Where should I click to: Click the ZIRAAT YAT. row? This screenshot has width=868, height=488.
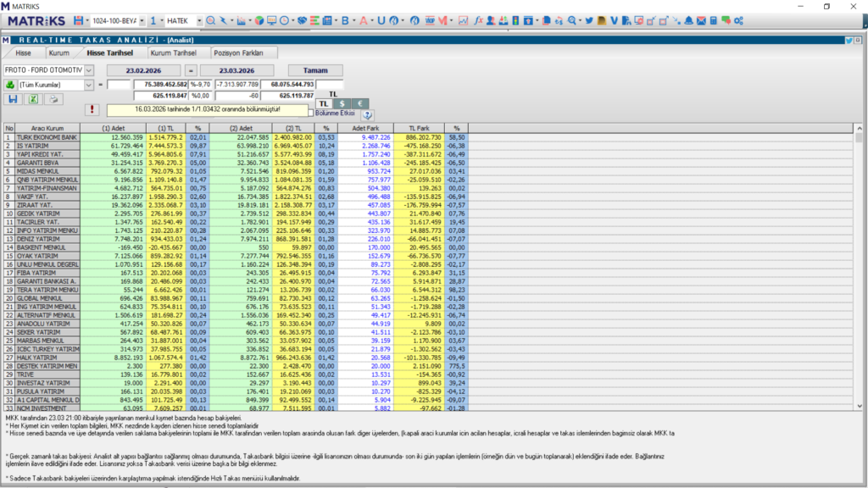click(x=236, y=205)
